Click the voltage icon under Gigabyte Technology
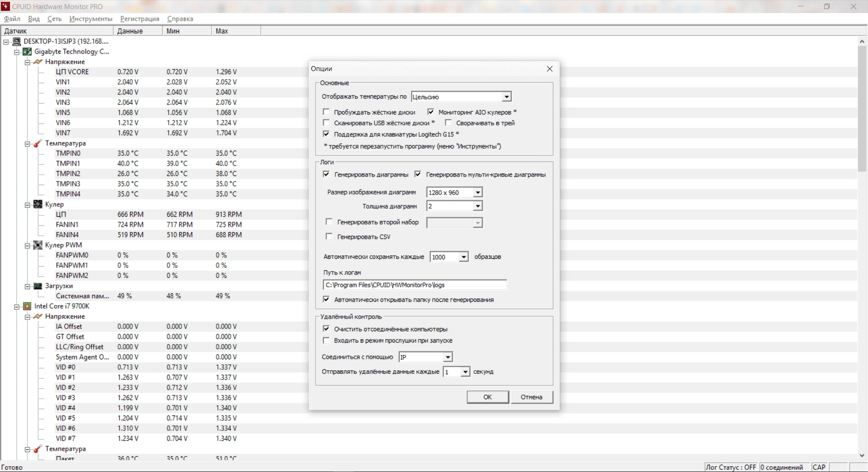Image resolution: width=868 pixels, height=472 pixels. click(x=38, y=62)
